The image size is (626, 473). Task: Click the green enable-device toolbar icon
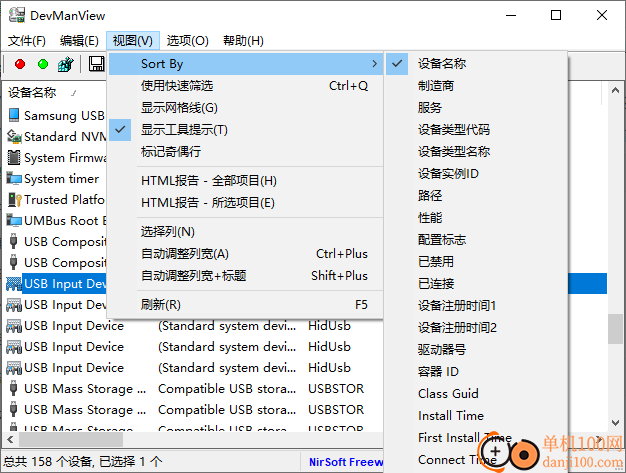[43, 64]
